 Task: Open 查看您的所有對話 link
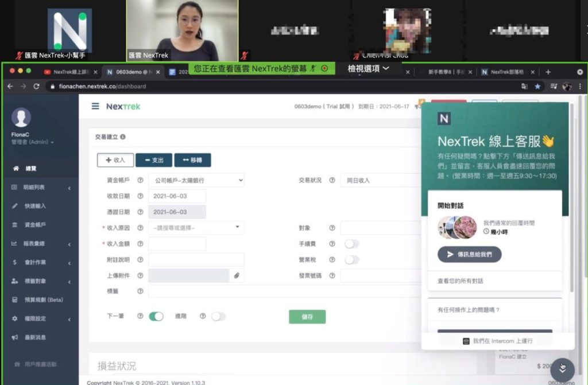point(460,281)
